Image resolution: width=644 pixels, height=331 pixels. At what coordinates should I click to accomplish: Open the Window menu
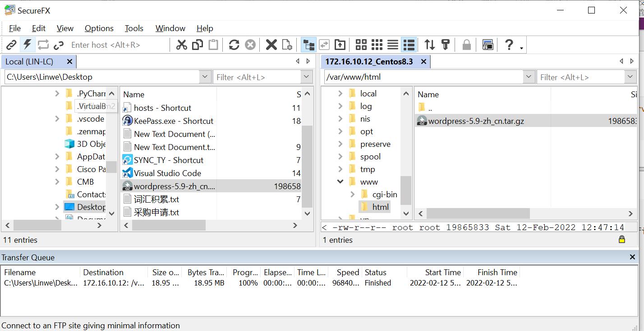click(170, 28)
